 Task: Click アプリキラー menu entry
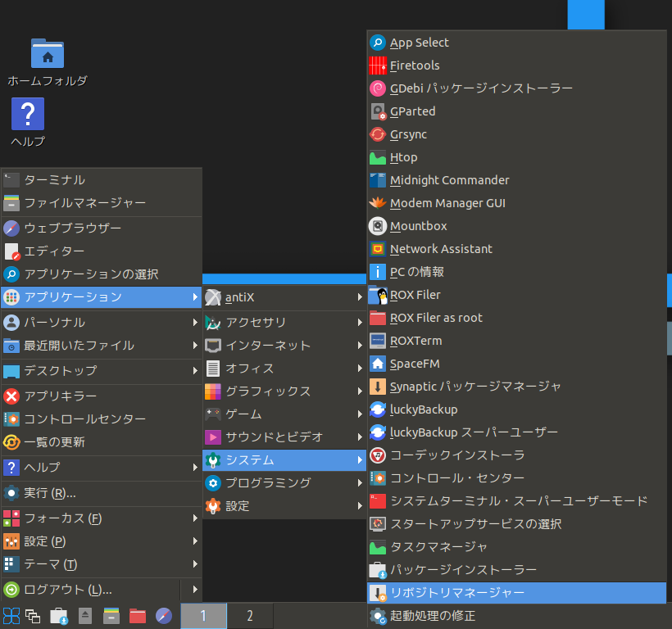pyautogui.click(x=102, y=396)
